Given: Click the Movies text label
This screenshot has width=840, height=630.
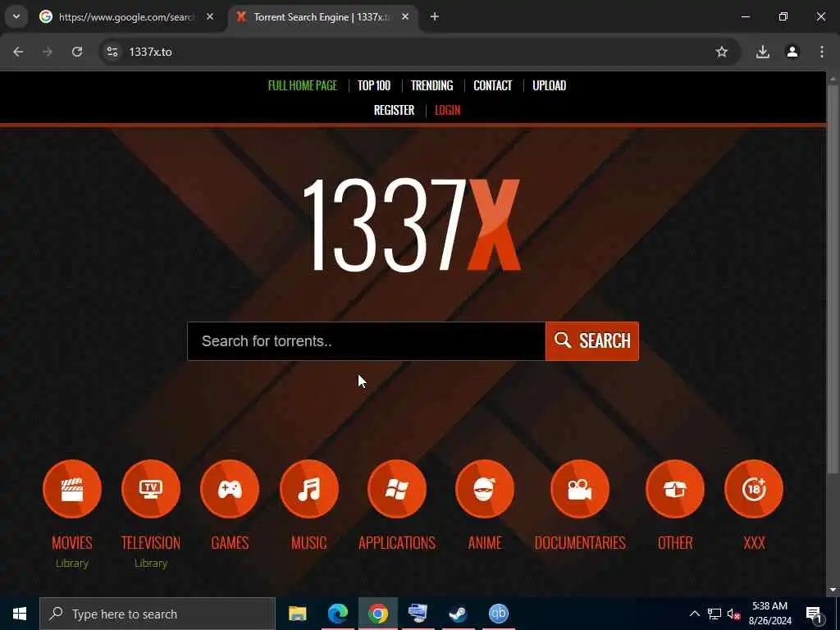Looking at the screenshot, I should (x=72, y=543).
